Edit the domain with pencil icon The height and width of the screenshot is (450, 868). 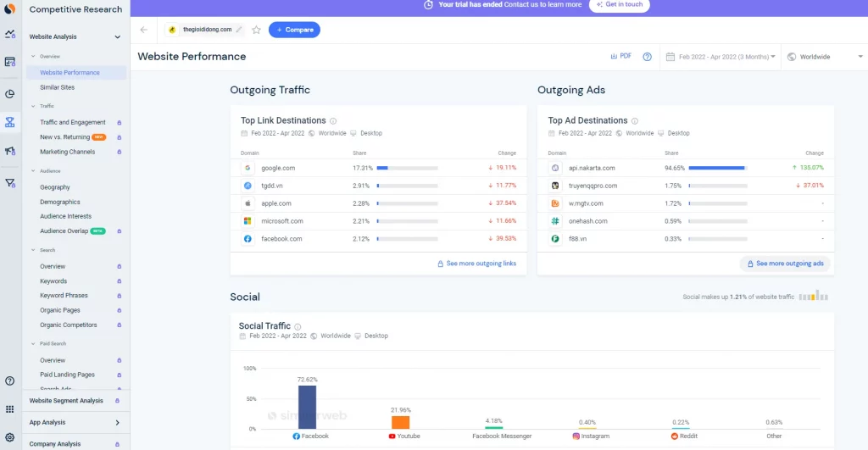click(238, 30)
